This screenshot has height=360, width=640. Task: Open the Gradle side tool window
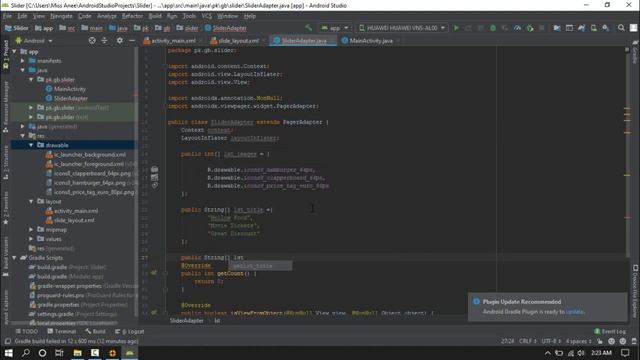pos(635,52)
